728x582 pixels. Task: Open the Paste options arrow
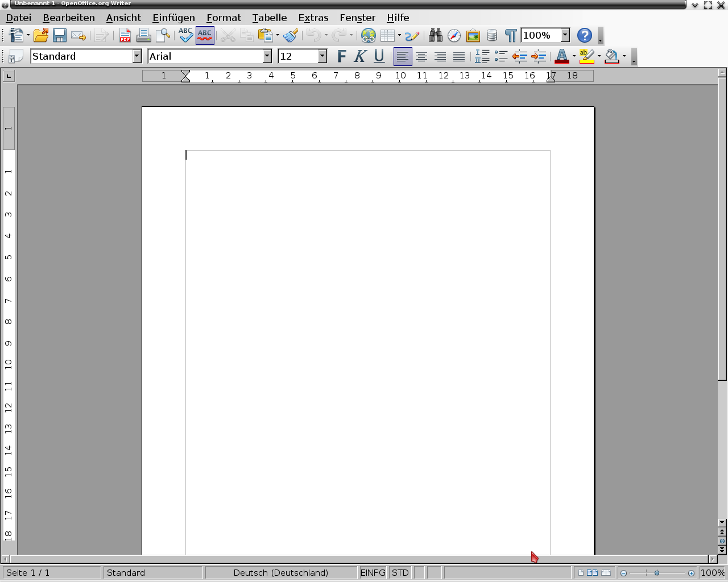[x=278, y=35]
